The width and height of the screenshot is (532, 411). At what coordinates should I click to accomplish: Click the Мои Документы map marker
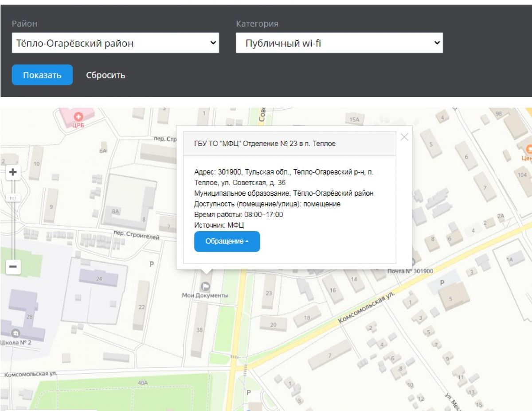[205, 286]
